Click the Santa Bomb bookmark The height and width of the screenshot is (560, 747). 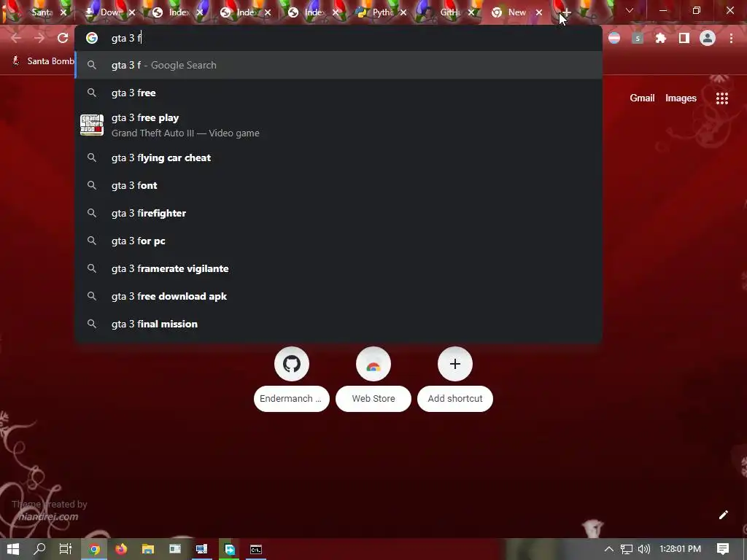pos(43,61)
